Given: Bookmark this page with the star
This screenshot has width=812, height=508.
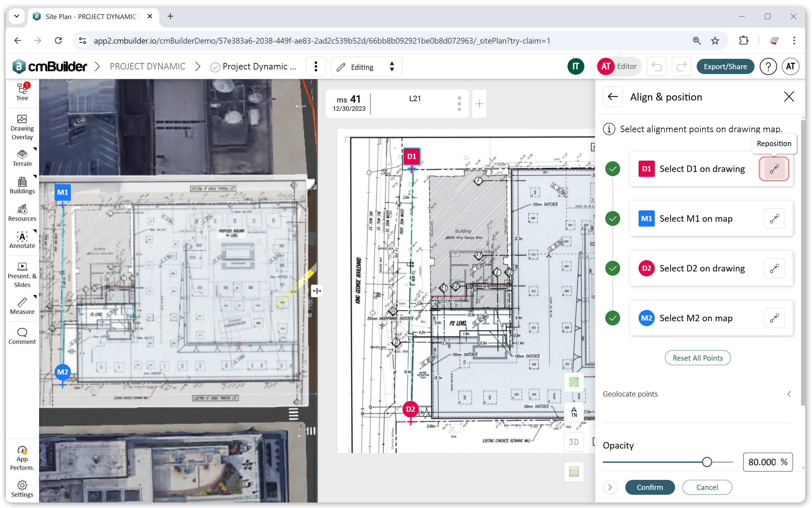Looking at the screenshot, I should tap(715, 41).
